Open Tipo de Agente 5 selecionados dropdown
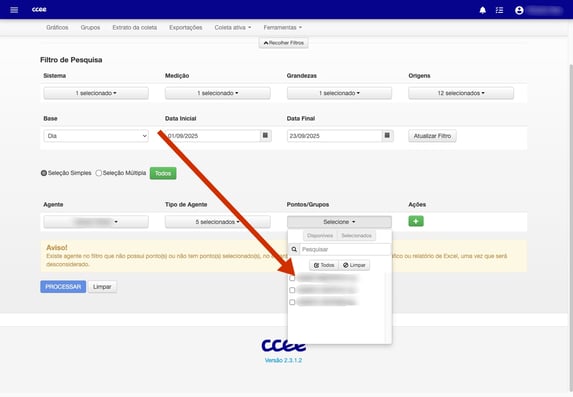This screenshot has height=397, width=573. [218, 222]
